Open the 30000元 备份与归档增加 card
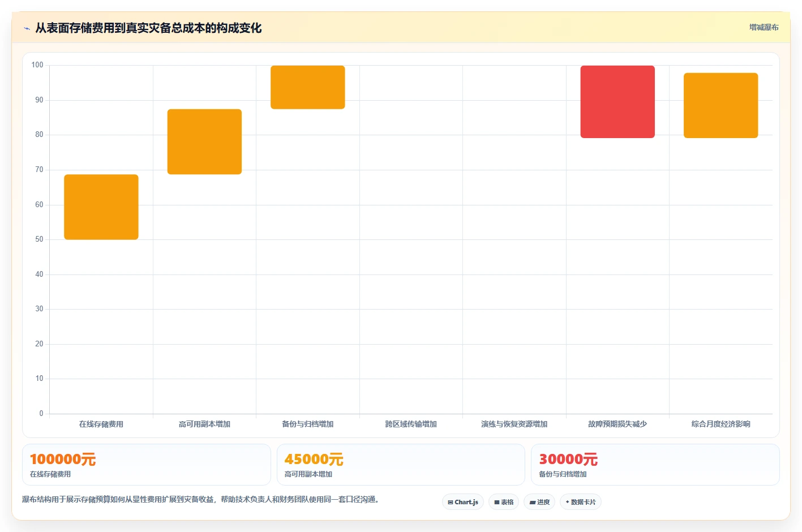This screenshot has width=802, height=532. 655,465
